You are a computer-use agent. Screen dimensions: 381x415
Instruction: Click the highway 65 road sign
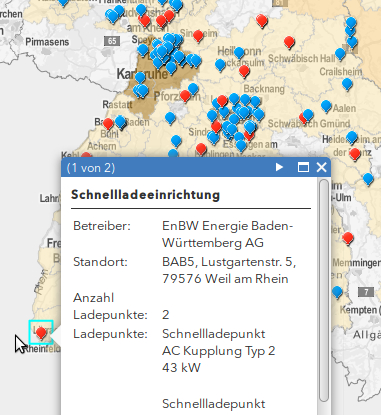pos(112,41)
